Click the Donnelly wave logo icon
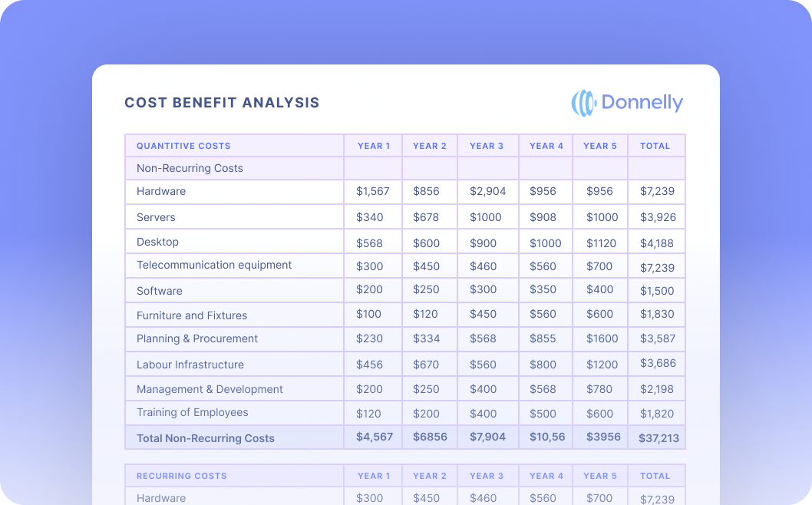Image resolution: width=812 pixels, height=505 pixels. click(x=583, y=103)
